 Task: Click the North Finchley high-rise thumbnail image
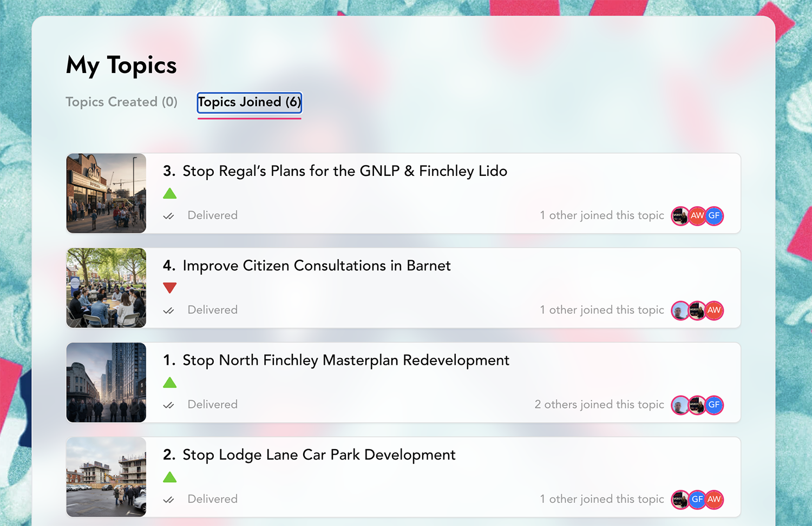click(x=106, y=383)
